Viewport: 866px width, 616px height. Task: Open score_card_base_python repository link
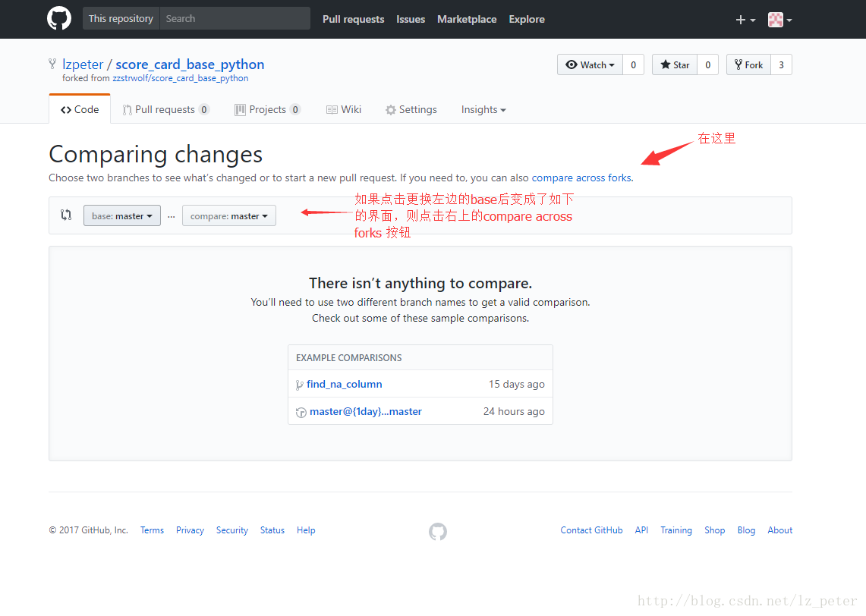[190, 64]
